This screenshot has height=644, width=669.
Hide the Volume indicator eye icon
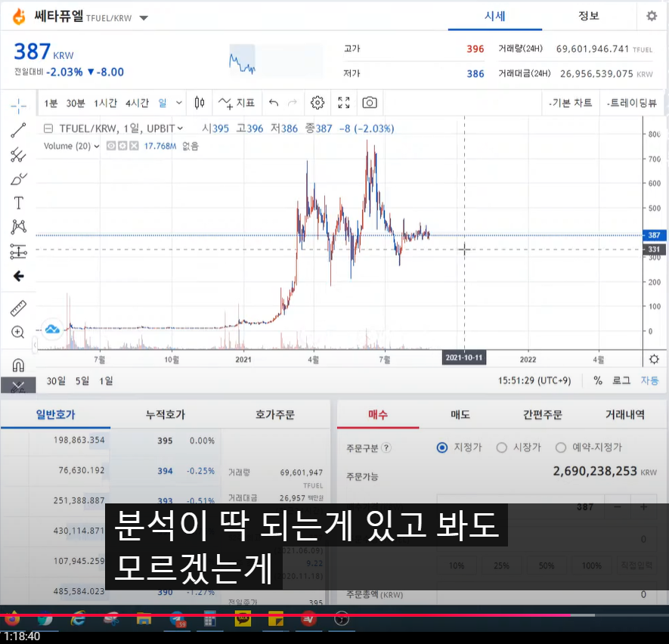pyautogui.click(x=111, y=146)
